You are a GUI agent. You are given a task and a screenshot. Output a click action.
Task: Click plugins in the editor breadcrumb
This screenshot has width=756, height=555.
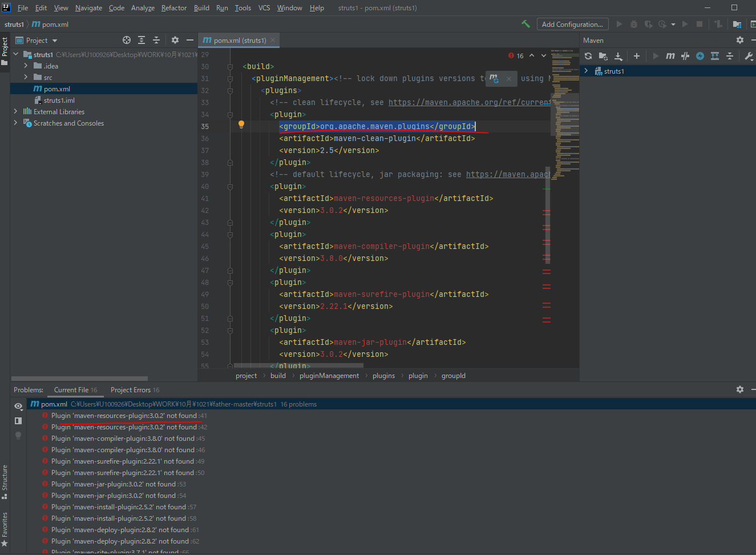point(383,375)
